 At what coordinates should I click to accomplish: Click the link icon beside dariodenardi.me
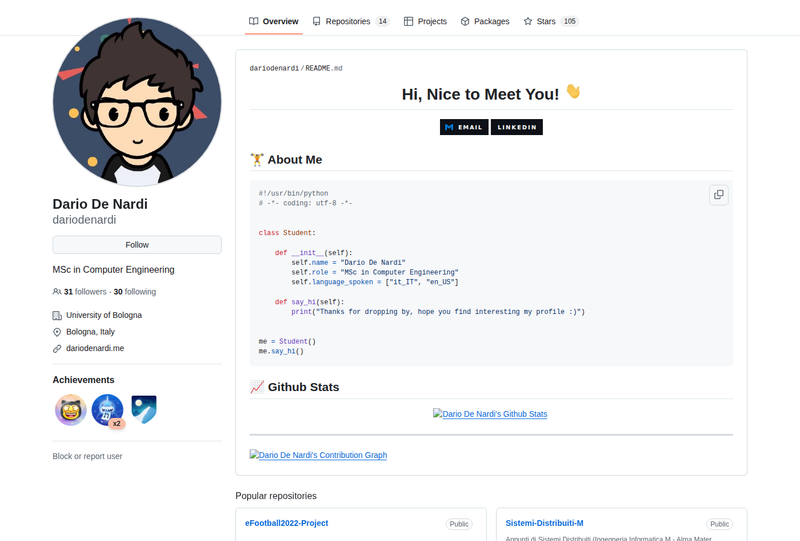[x=57, y=349]
